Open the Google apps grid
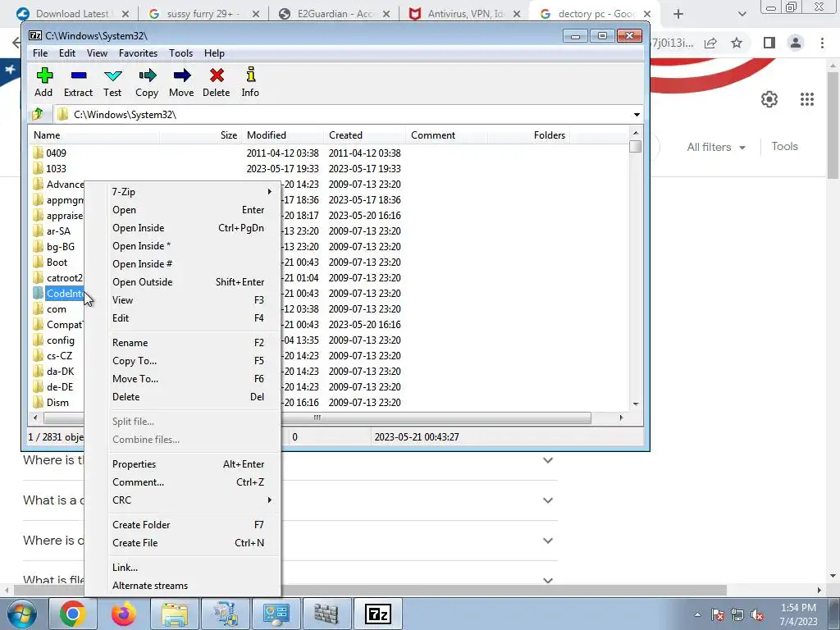840x630 pixels. tap(807, 99)
